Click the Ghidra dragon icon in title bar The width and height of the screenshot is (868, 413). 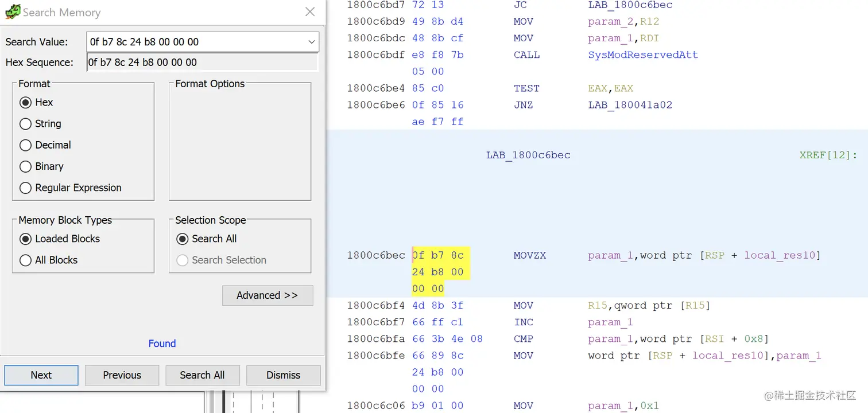(x=12, y=12)
